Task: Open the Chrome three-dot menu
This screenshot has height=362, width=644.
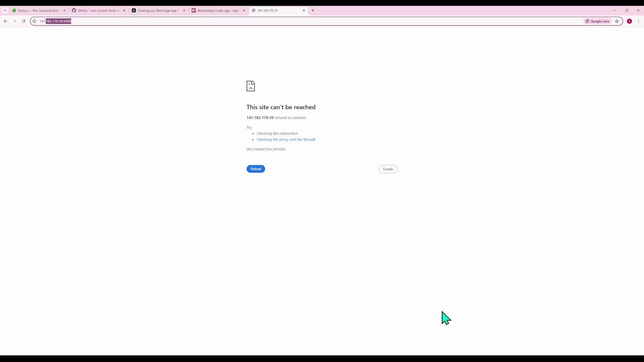Action: coord(639,21)
